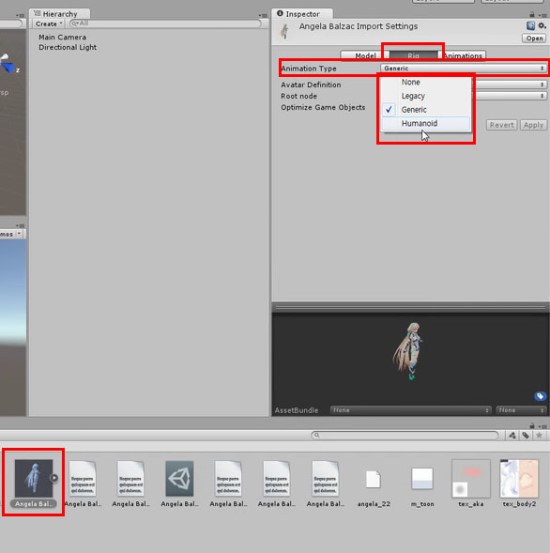Screen dimensions: 550x553
Task: Open the Inspector gear settings menu
Action: tap(542, 25)
